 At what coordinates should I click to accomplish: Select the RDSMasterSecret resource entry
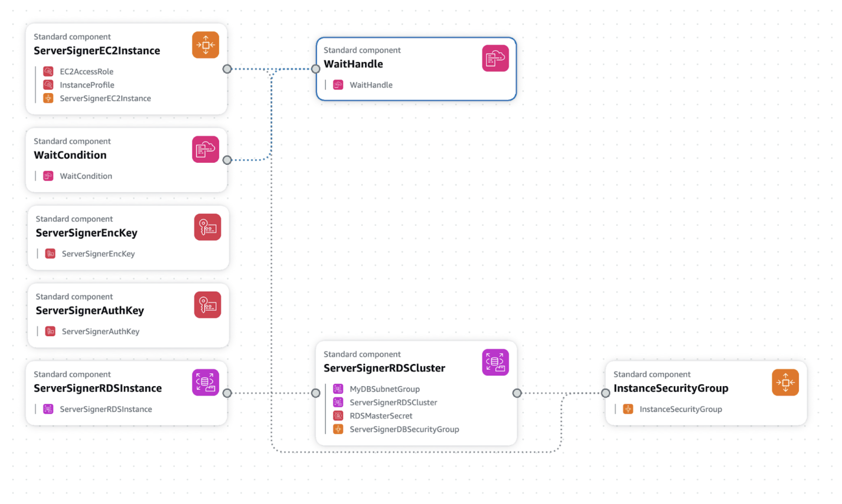pos(380,416)
